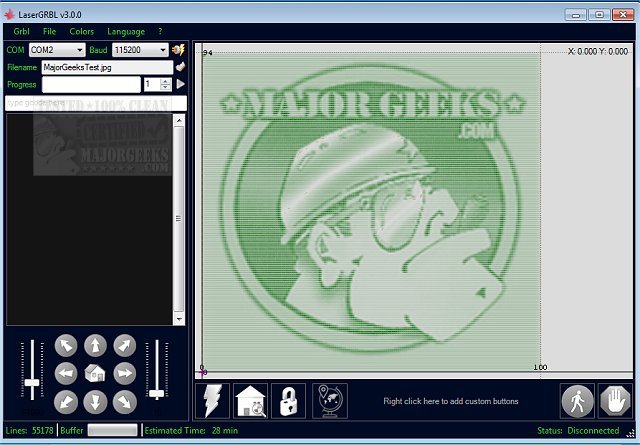Viewport: 640px width, 445px height.
Task: Click the padlock unlock button
Action: pos(289,401)
